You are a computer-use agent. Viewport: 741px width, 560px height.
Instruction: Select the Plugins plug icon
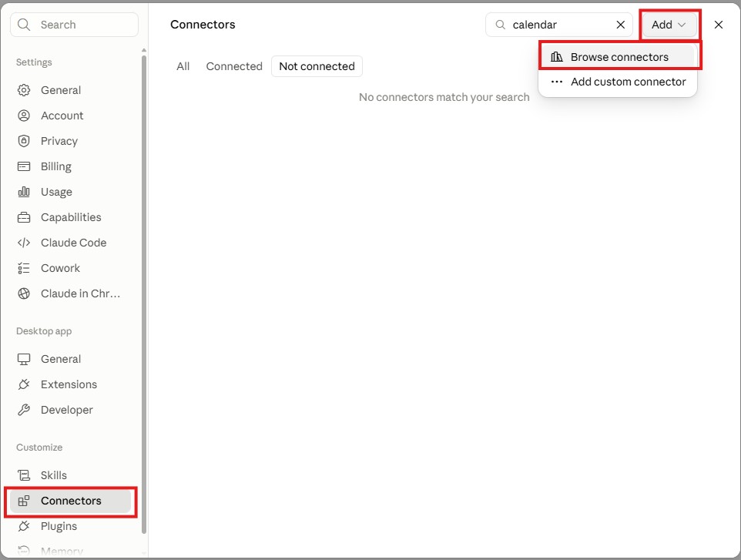click(24, 526)
